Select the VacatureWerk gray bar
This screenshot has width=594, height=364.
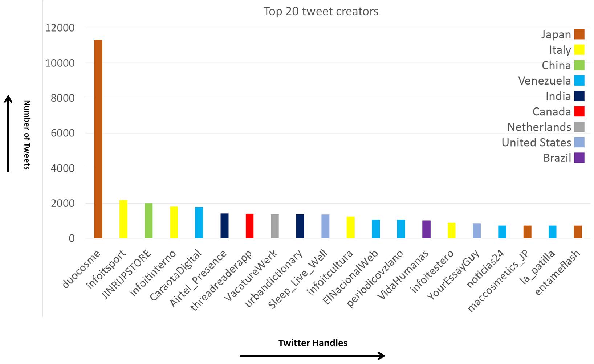pyautogui.click(x=275, y=226)
